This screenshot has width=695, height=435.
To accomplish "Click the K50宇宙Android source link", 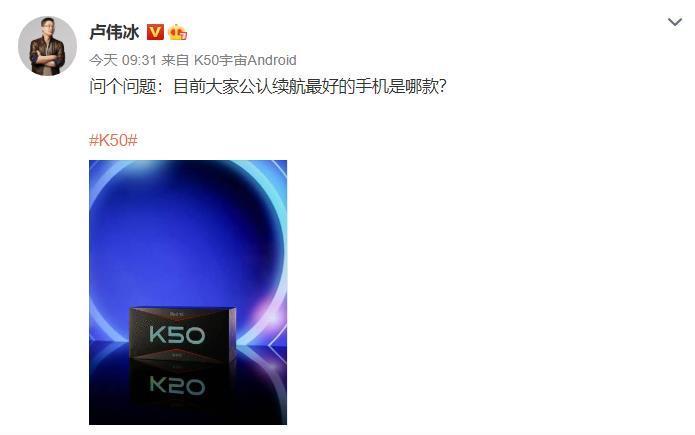I will pos(245,60).
